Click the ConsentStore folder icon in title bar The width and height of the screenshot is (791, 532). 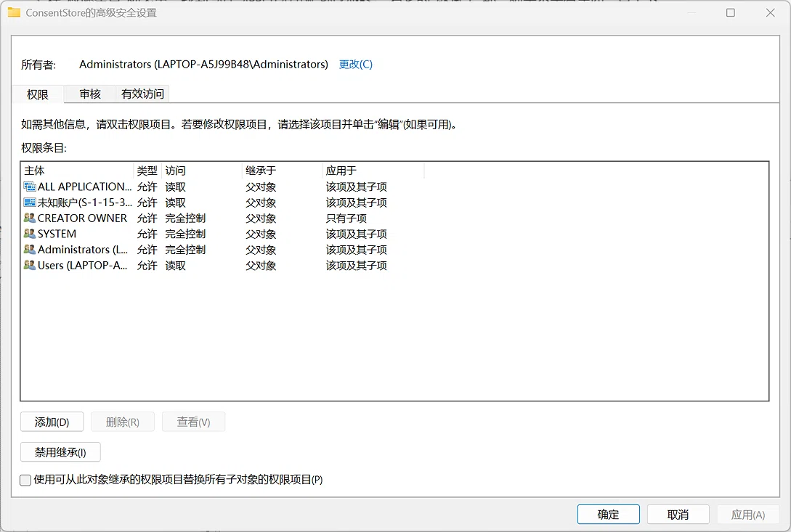click(14, 12)
